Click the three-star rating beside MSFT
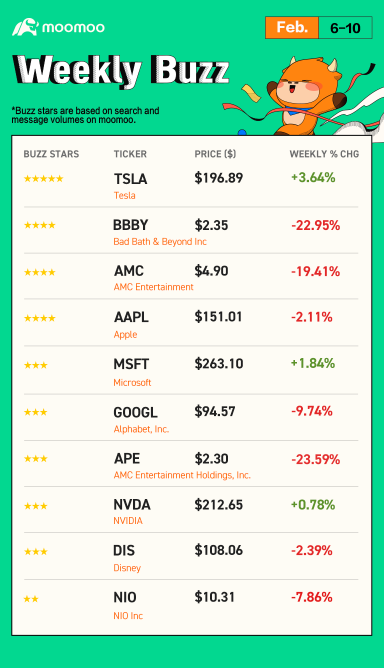Screen dimensions: 384x668 tap(36, 365)
